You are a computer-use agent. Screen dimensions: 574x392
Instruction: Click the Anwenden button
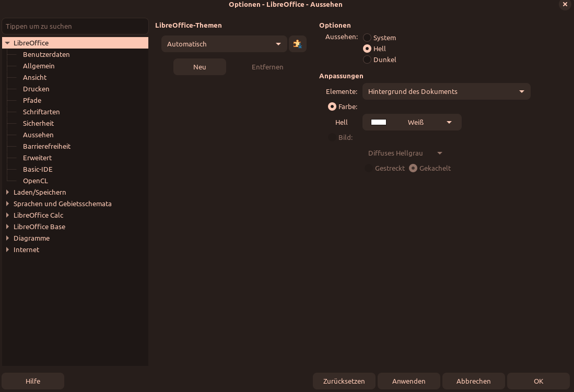tap(408, 381)
